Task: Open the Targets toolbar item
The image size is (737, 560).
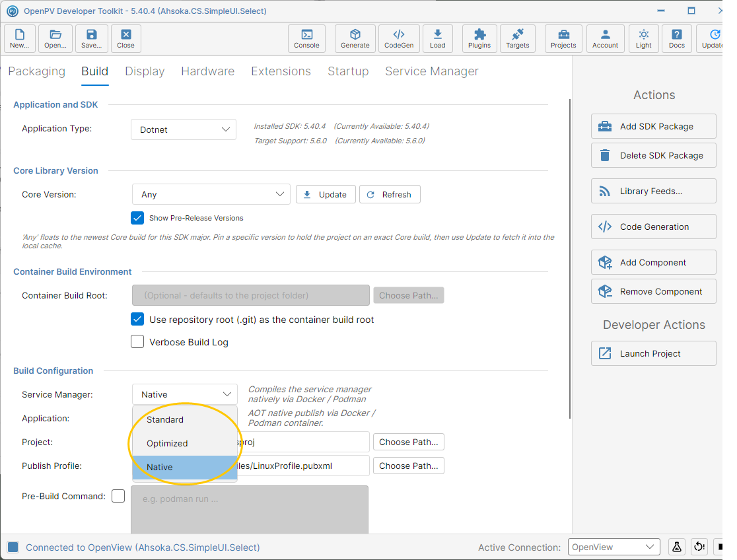Action: coord(518,38)
